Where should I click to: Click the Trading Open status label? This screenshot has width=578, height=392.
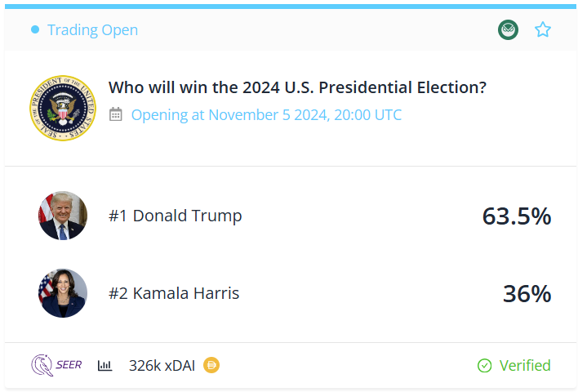click(93, 30)
